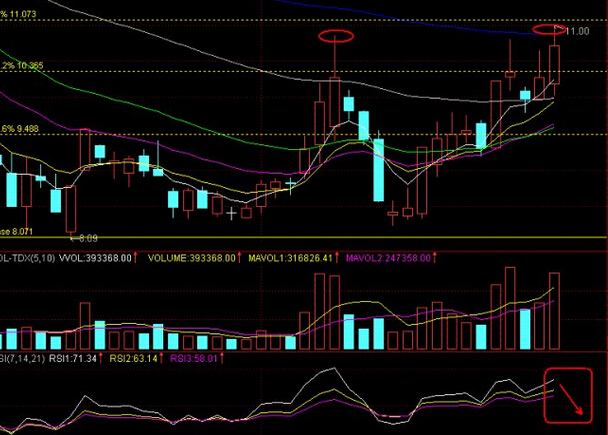Click the 9.488 retracement level label
Screen dimensions: 608x435
[24, 129]
